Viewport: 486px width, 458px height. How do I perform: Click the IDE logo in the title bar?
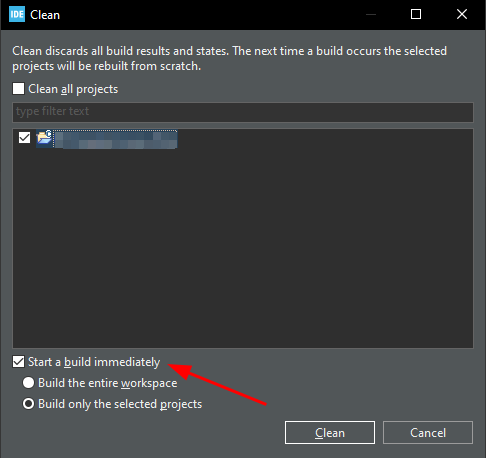(x=17, y=14)
